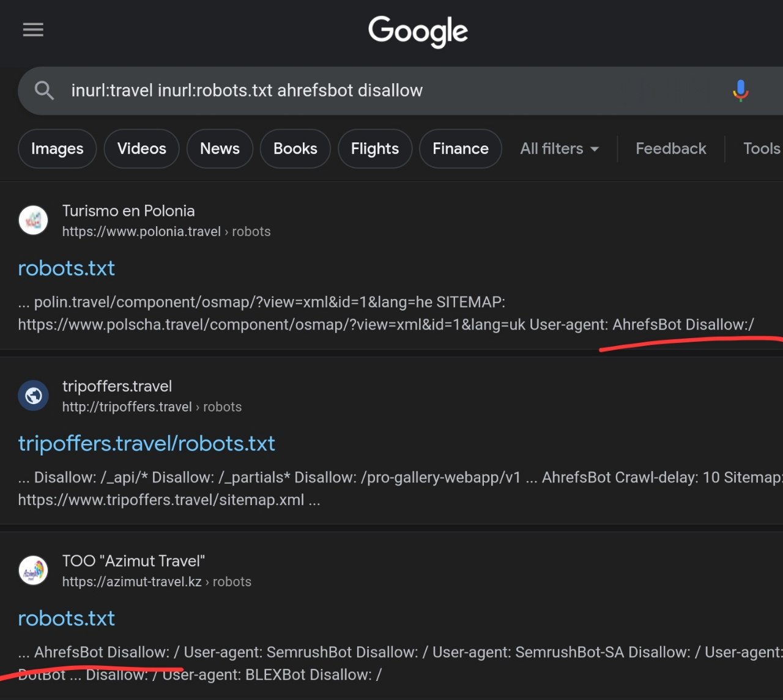Open tripoffers.travel/robots.txt result link
The image size is (783, 700).
tap(146, 443)
